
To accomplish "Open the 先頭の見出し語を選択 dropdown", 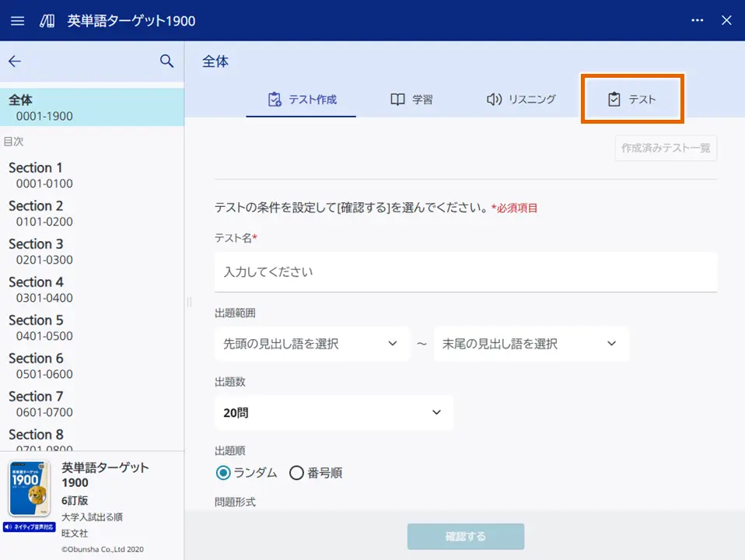I will click(312, 344).
